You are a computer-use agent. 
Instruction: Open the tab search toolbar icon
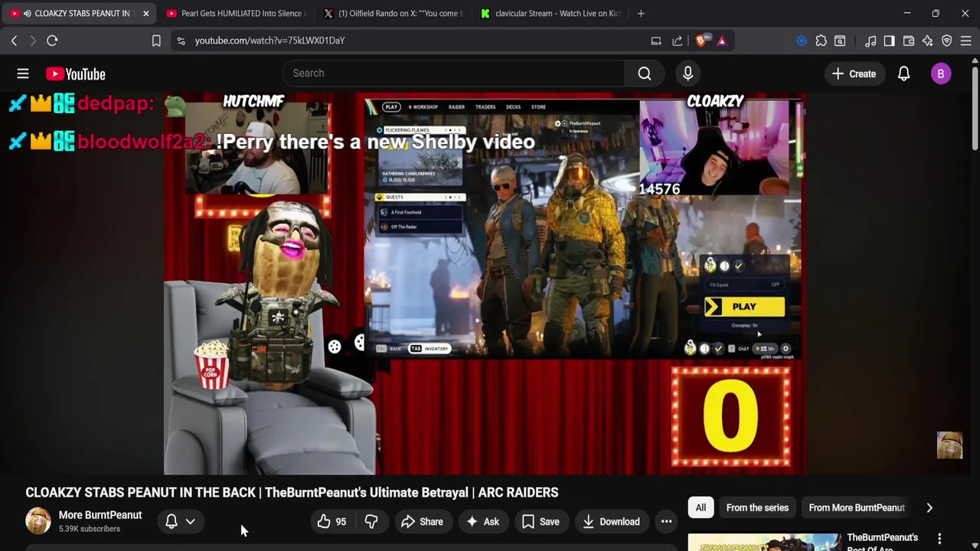(840, 41)
